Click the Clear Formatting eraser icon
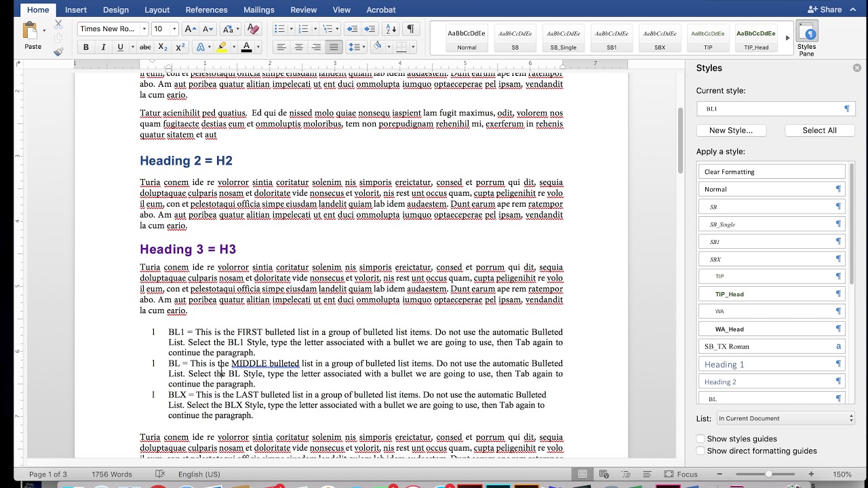This screenshot has height=488, width=868. tap(253, 29)
